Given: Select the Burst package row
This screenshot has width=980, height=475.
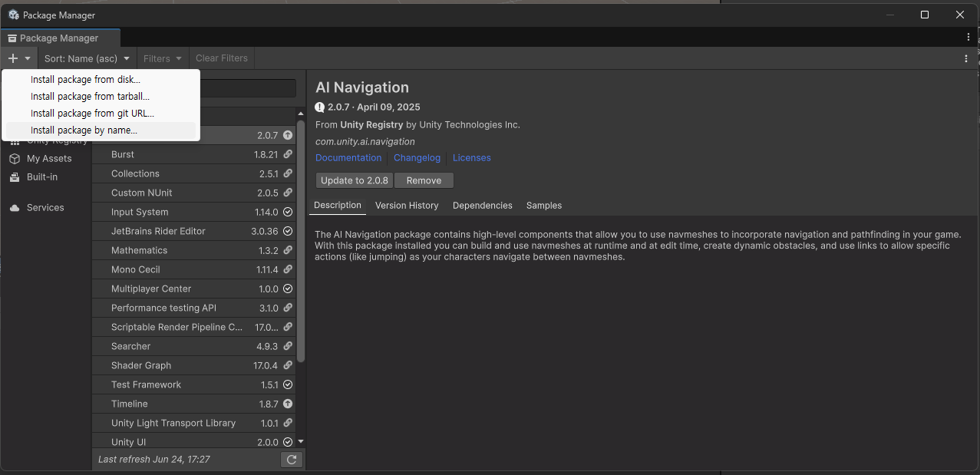Looking at the screenshot, I should (x=193, y=154).
